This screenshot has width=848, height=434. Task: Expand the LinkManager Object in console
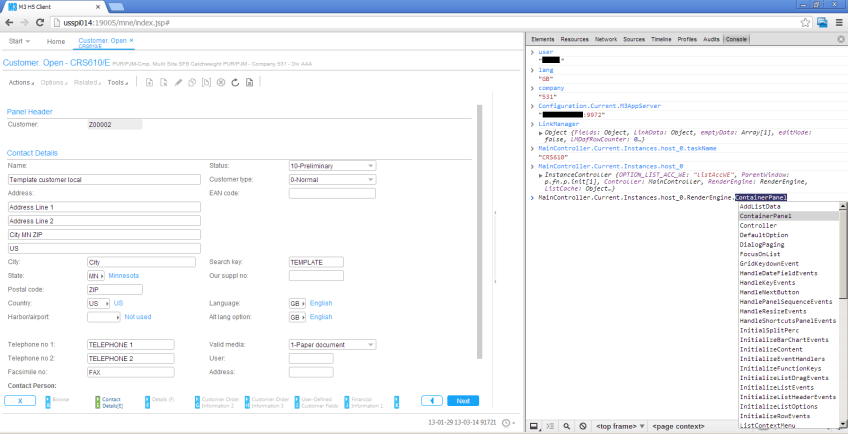[541, 133]
